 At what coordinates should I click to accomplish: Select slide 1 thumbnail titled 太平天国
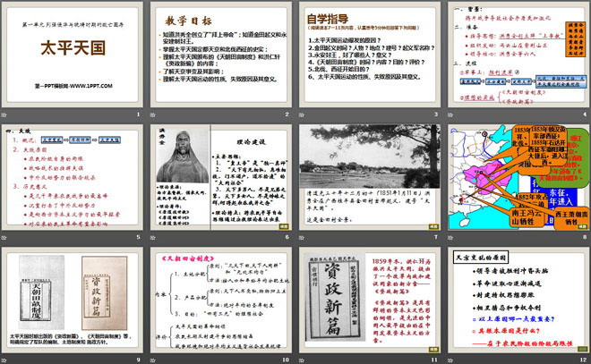click(x=73, y=55)
